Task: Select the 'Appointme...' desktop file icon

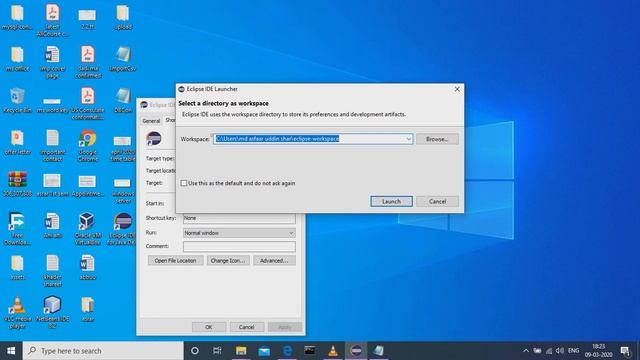Action: 87,186
